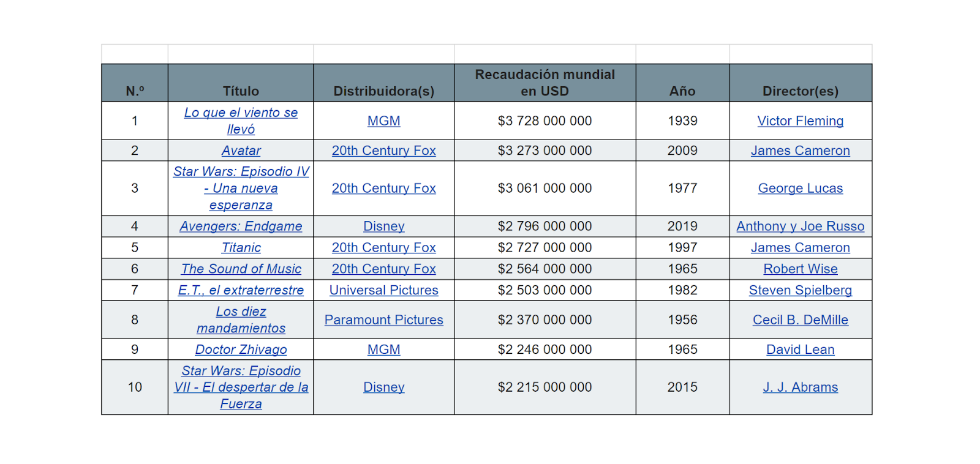The image size is (980, 464).
Task: Click MGM link in the 1939 film row
Action: [x=384, y=121]
